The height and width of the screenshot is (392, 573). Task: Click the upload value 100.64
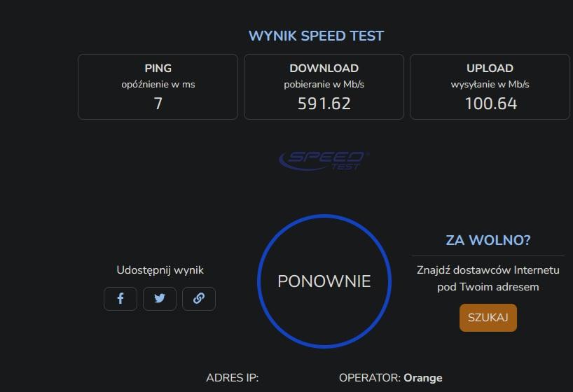pos(490,104)
